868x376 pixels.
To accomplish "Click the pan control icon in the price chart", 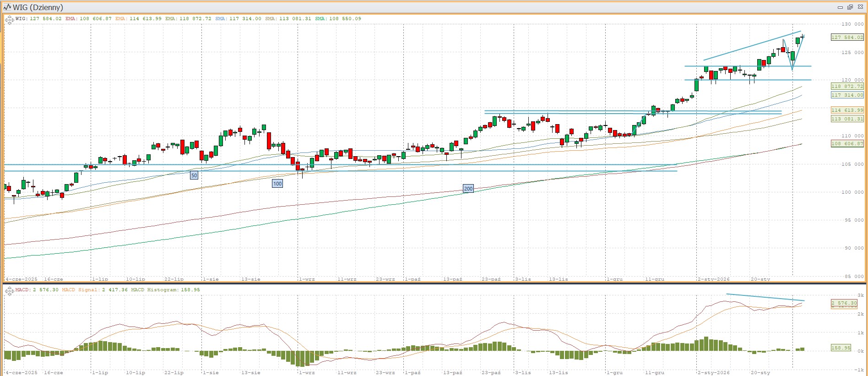I will (9, 20).
